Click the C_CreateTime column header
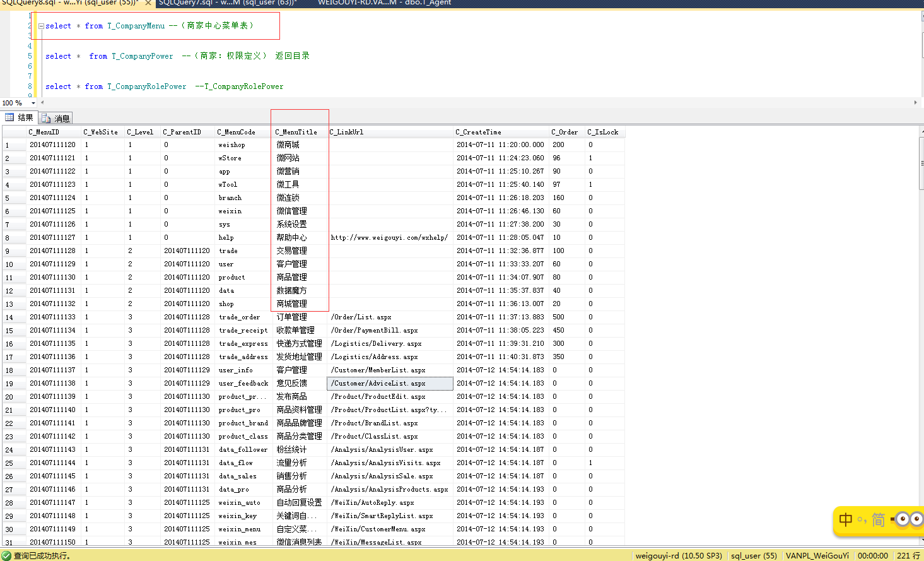Image resolution: width=924 pixels, height=561 pixels. pos(478,132)
